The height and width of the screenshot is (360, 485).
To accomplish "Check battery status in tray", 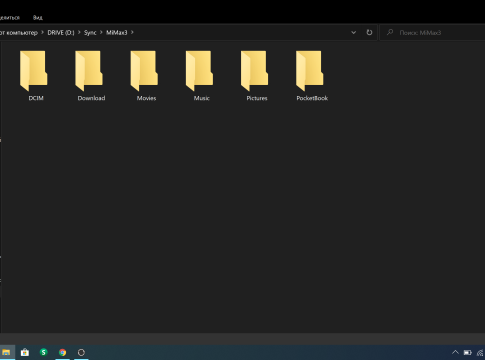I will (x=468, y=352).
